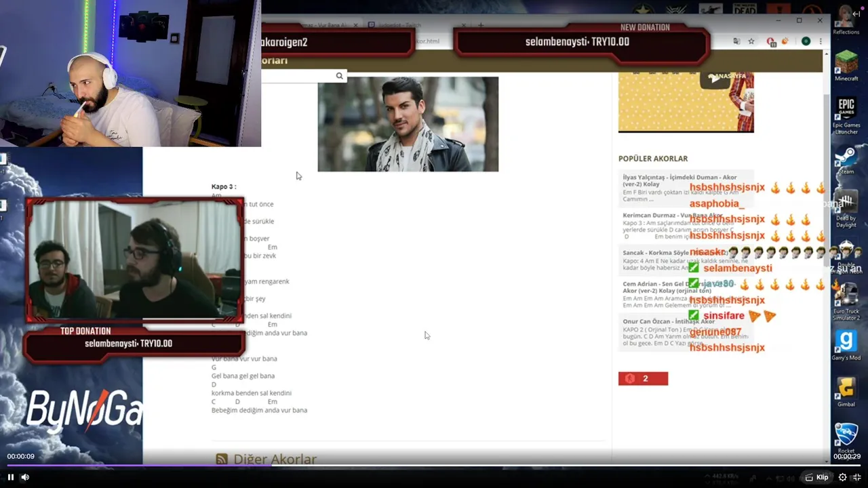Click the Kapo 3 : label
Image resolution: width=868 pixels, height=488 pixels.
[224, 187]
